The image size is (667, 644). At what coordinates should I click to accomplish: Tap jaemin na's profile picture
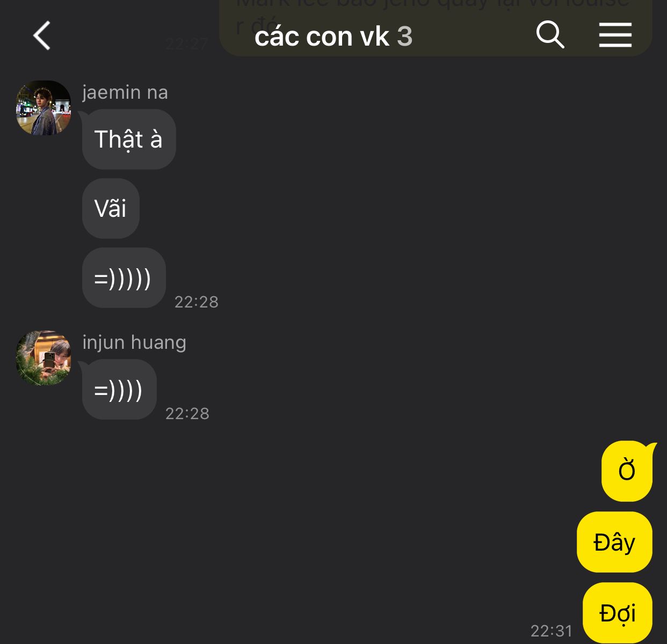coord(44,108)
